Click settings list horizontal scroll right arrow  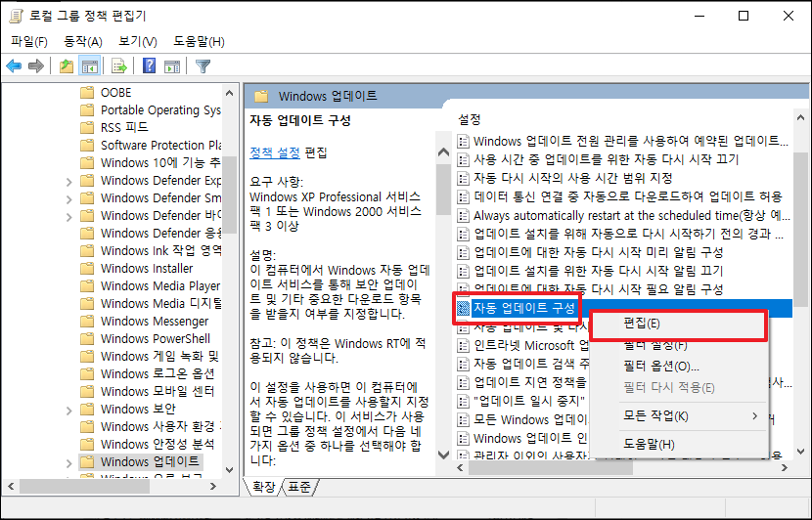[x=785, y=468]
